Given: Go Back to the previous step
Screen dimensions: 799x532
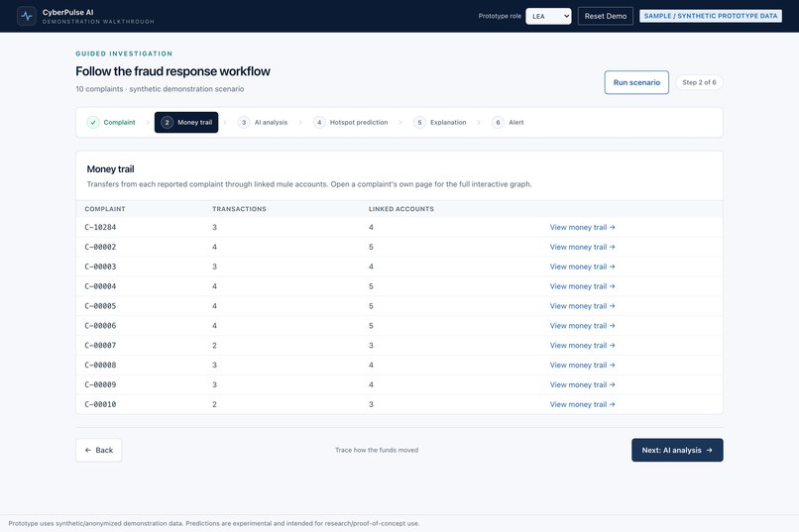Looking at the screenshot, I should [99, 450].
